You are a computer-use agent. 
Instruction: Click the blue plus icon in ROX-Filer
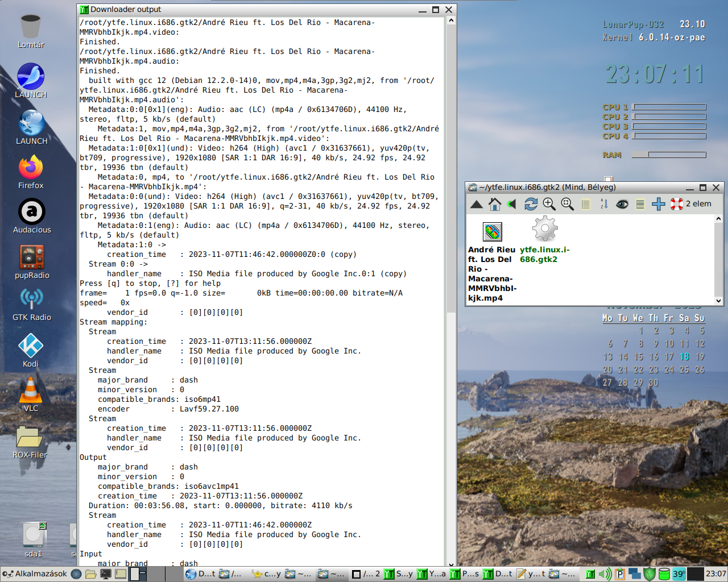pyautogui.click(x=658, y=204)
